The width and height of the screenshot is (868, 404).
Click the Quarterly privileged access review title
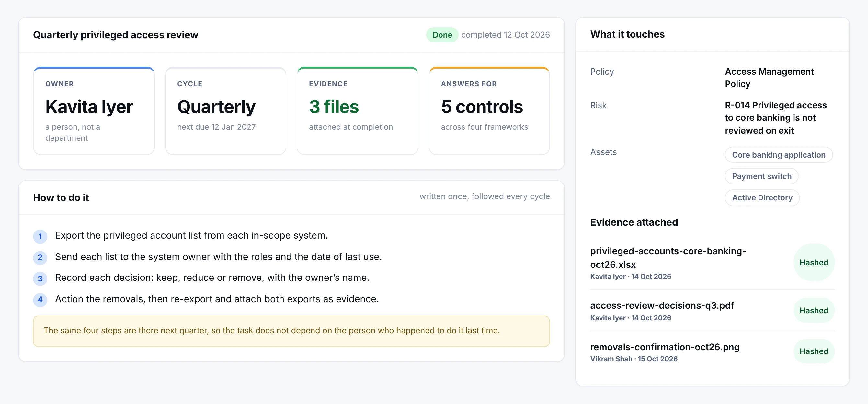click(x=116, y=35)
